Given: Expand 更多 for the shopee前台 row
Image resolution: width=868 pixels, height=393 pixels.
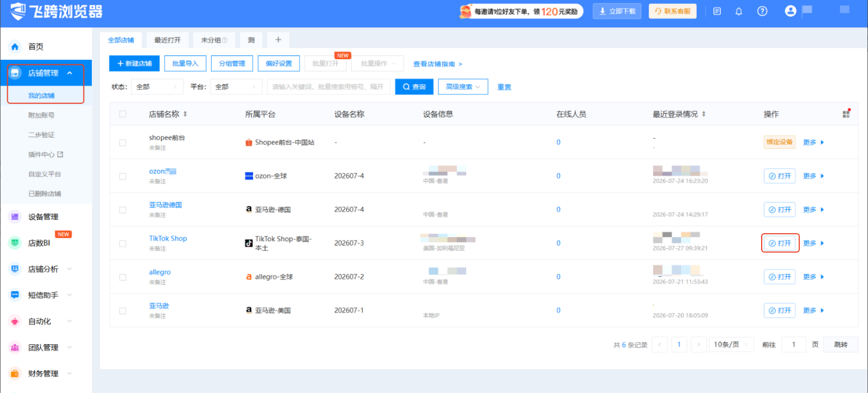Looking at the screenshot, I should 814,143.
